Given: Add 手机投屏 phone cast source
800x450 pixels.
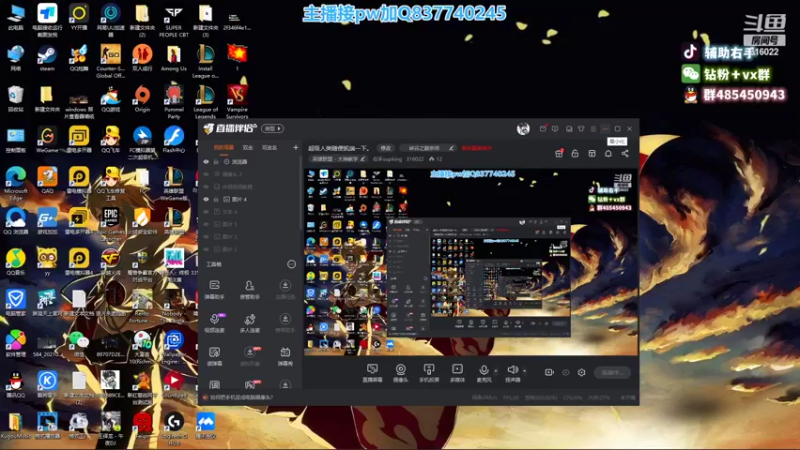Looking at the screenshot, I should [429, 373].
